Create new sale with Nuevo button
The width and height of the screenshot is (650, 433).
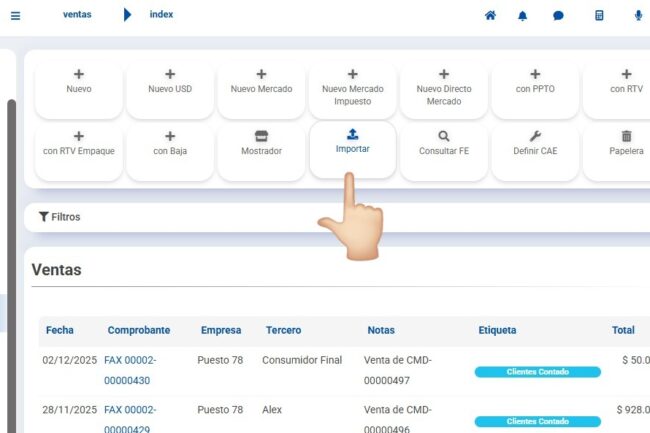[x=78, y=81]
